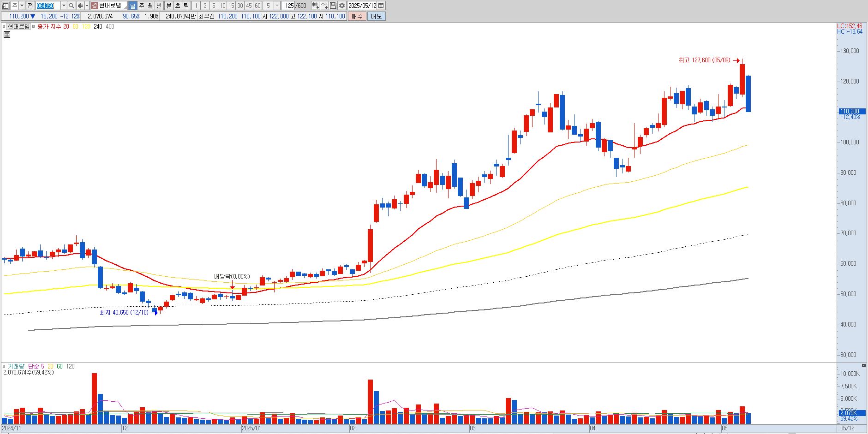The image size is (868, 434).
Task: Select the 틱 tick period
Action: [x=186, y=6]
